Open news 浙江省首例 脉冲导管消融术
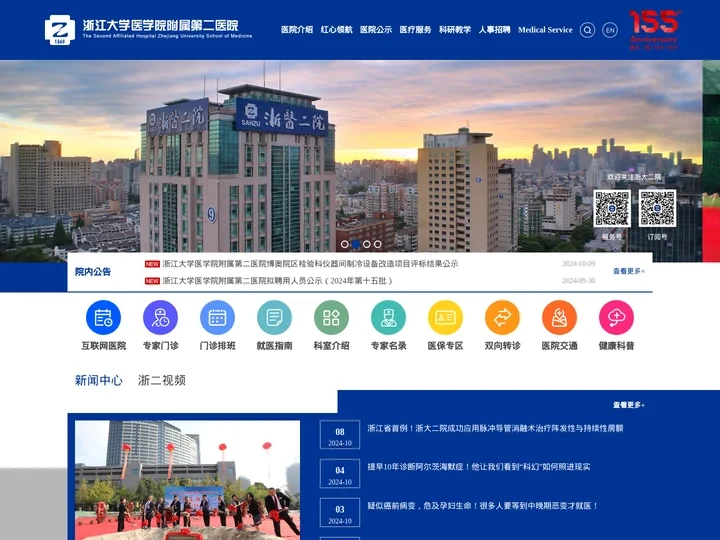 495,428
